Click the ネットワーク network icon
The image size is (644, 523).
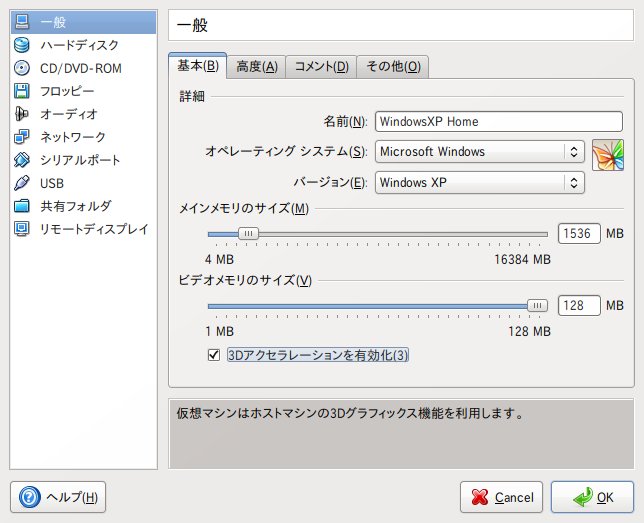22,137
